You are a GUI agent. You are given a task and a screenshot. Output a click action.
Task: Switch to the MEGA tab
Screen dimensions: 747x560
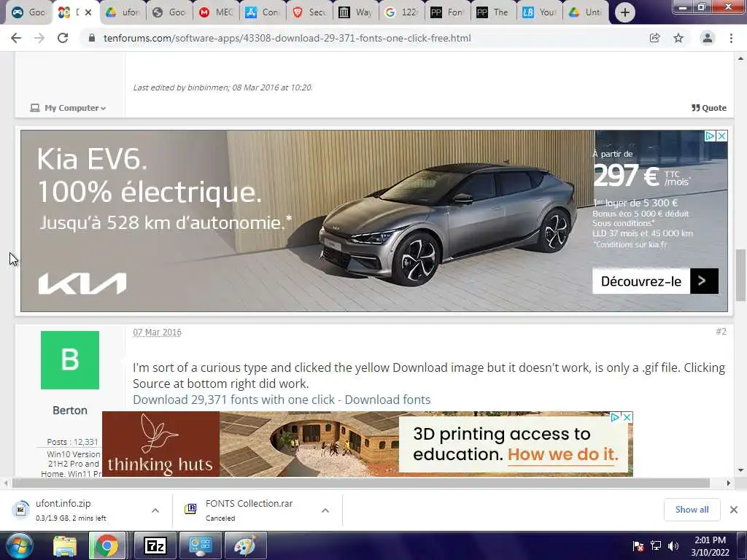216,12
